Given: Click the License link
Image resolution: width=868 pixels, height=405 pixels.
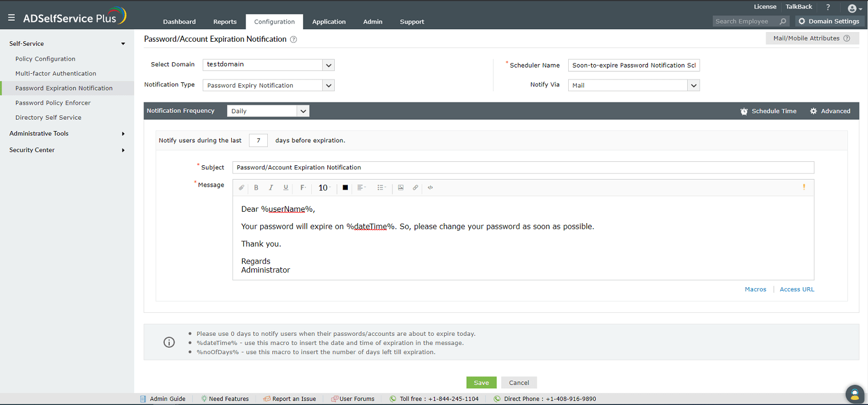Looking at the screenshot, I should tap(765, 7).
